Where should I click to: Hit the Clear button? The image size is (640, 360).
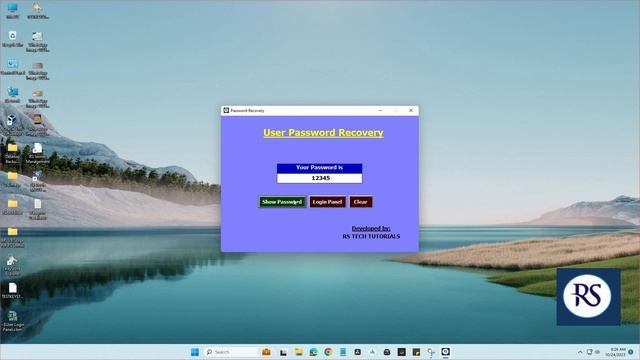pos(361,202)
